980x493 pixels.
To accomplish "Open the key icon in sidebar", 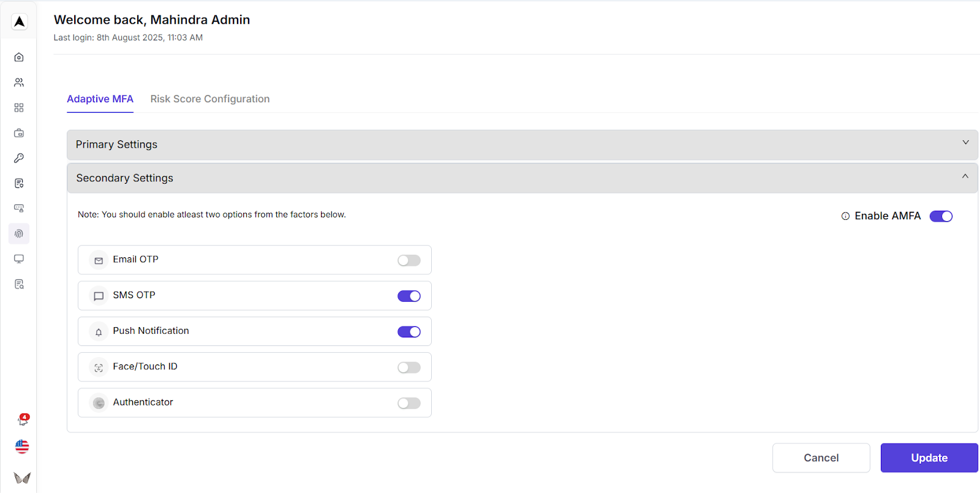I will [x=19, y=158].
